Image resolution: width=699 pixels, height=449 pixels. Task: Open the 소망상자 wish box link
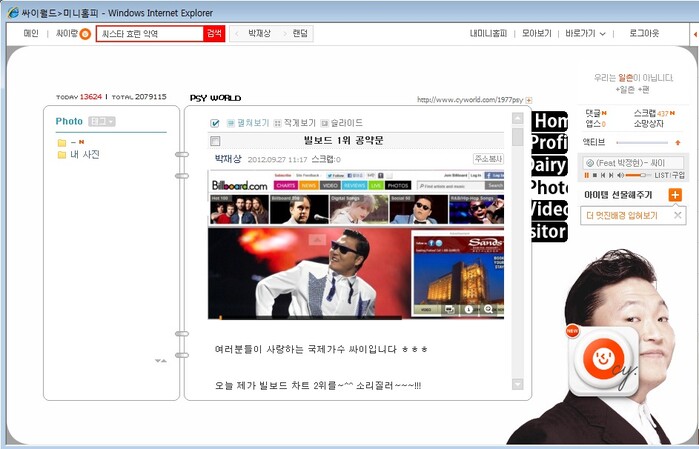tap(649, 124)
